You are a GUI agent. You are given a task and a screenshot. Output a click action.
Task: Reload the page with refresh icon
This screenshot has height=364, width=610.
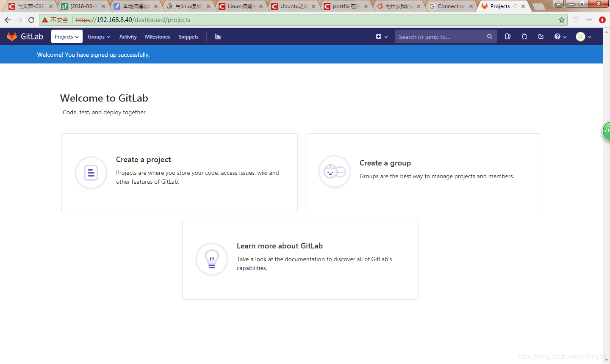31,20
